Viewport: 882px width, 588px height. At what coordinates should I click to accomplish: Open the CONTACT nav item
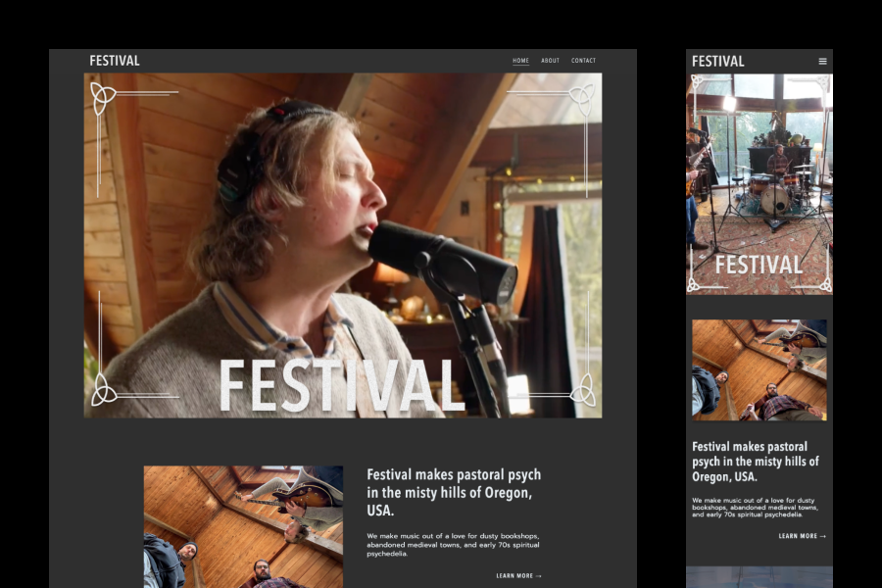583,60
